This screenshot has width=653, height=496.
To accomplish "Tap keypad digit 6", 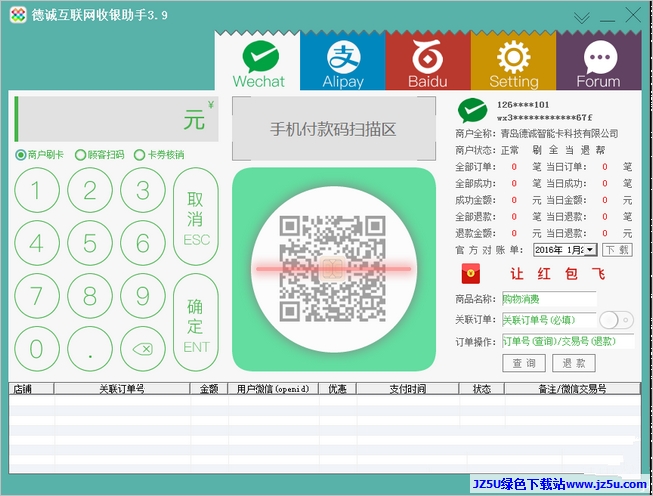I will click(x=143, y=243).
